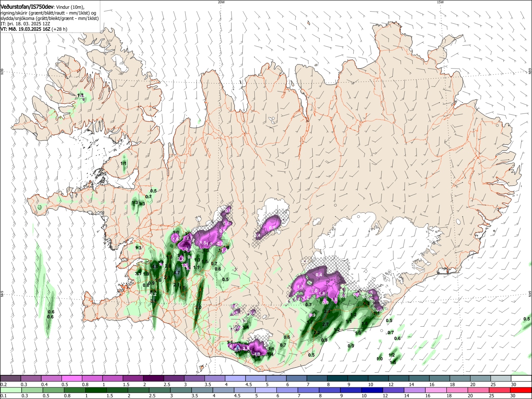532x399 pixels.
Task: Click the pale green 0.1 rain legend swatch
Action: 11,390
